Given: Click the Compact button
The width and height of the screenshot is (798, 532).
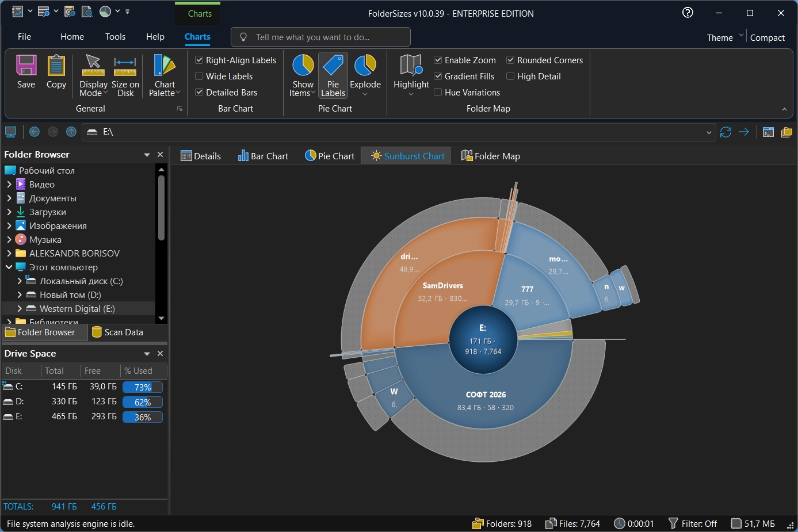Looking at the screenshot, I should coord(767,38).
